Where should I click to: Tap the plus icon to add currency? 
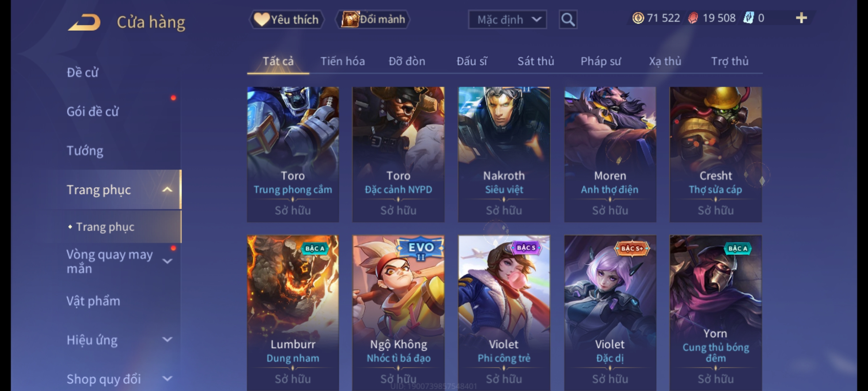coord(801,18)
